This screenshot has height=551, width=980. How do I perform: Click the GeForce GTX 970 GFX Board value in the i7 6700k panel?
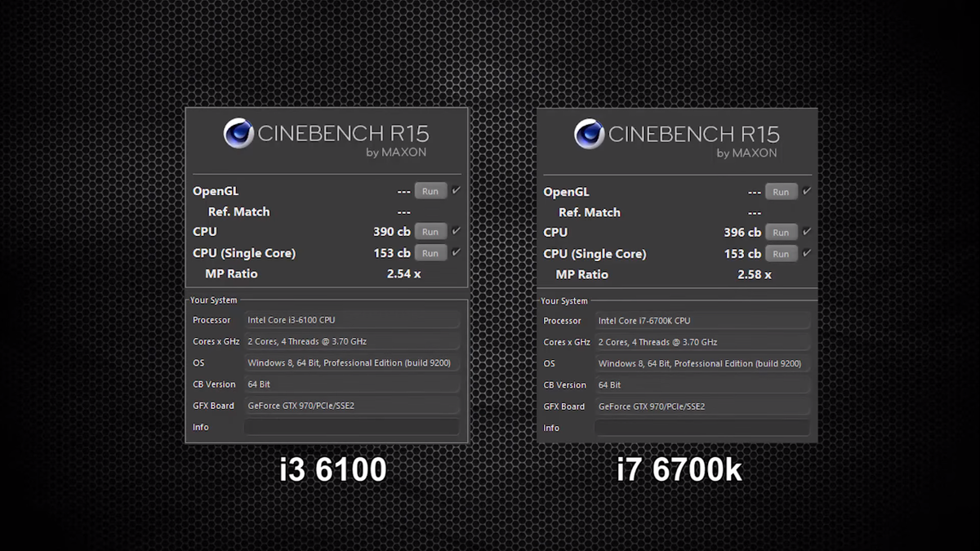(702, 407)
